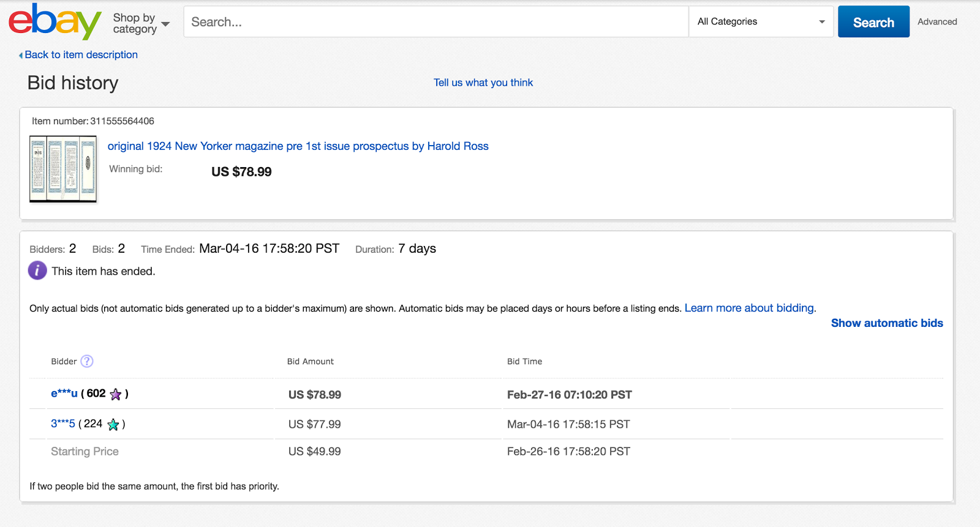Viewport: 980px width, 527px height.
Task: Open the 1924 New Yorker prospectus listing
Action: click(298, 146)
